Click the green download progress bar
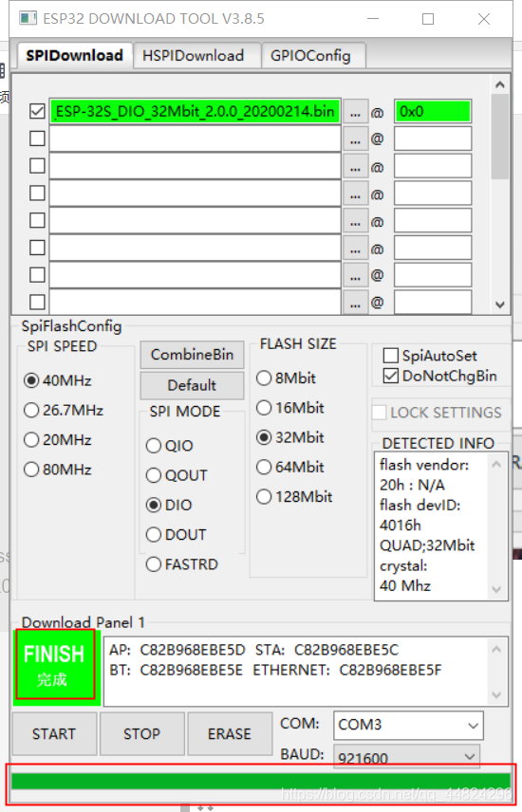Image resolution: width=522 pixels, height=812 pixels. pos(261,781)
